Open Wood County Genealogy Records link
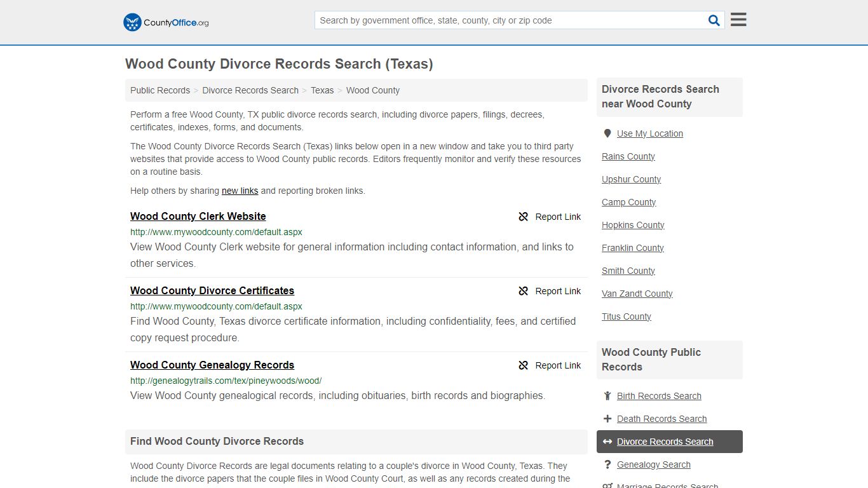 click(x=212, y=365)
